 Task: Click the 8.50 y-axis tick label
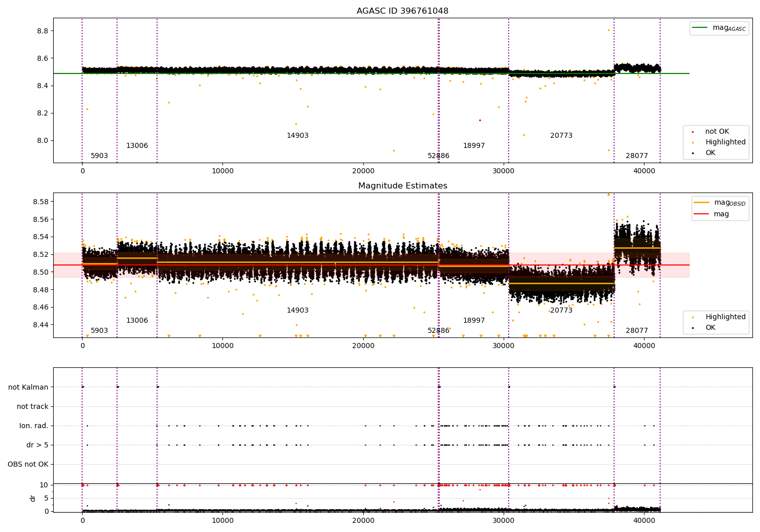[41, 272]
